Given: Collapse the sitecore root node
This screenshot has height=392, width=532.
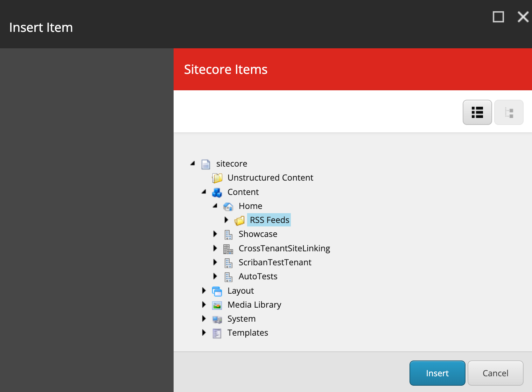Looking at the screenshot, I should tap(192, 163).
